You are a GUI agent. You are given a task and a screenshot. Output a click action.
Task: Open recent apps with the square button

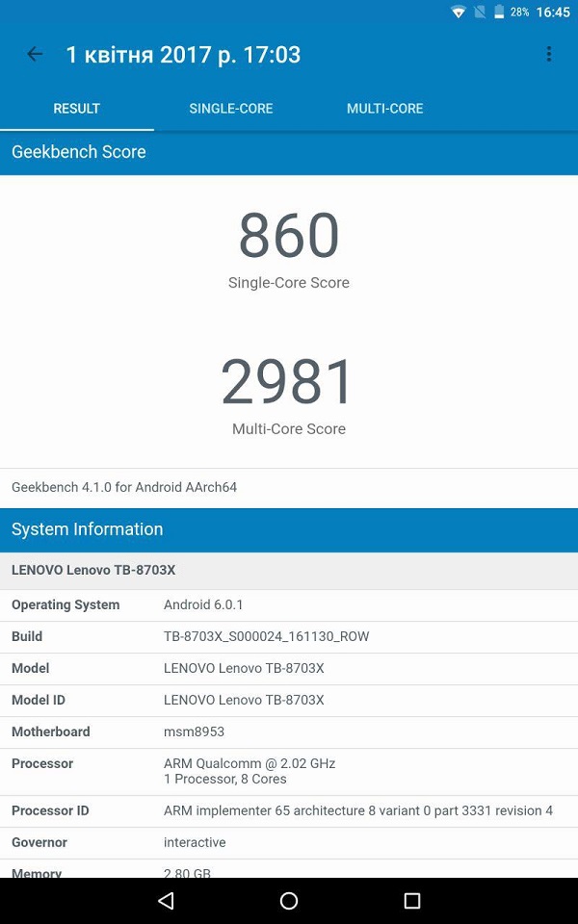tap(412, 901)
